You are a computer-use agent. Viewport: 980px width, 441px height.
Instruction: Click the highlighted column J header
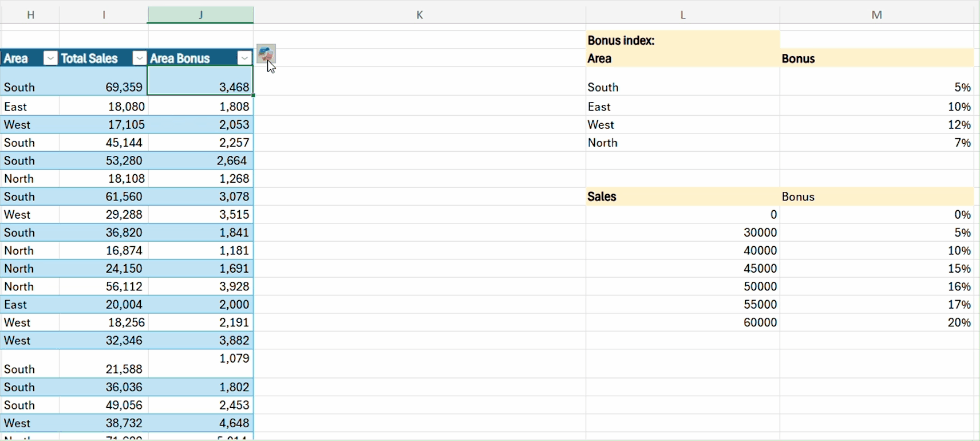click(200, 15)
